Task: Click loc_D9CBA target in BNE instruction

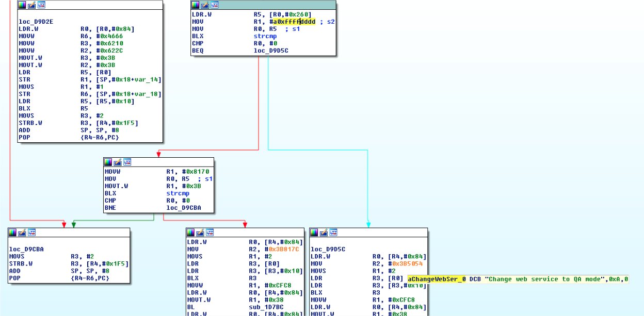Action: 183,208
